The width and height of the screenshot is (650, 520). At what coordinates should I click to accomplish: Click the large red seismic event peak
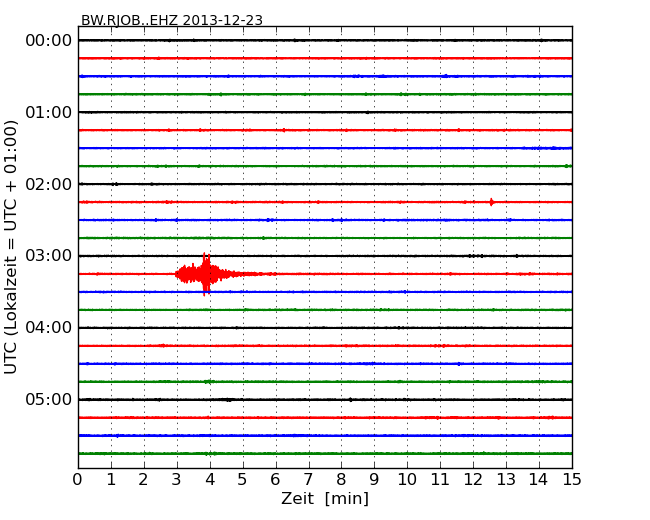tap(206, 274)
